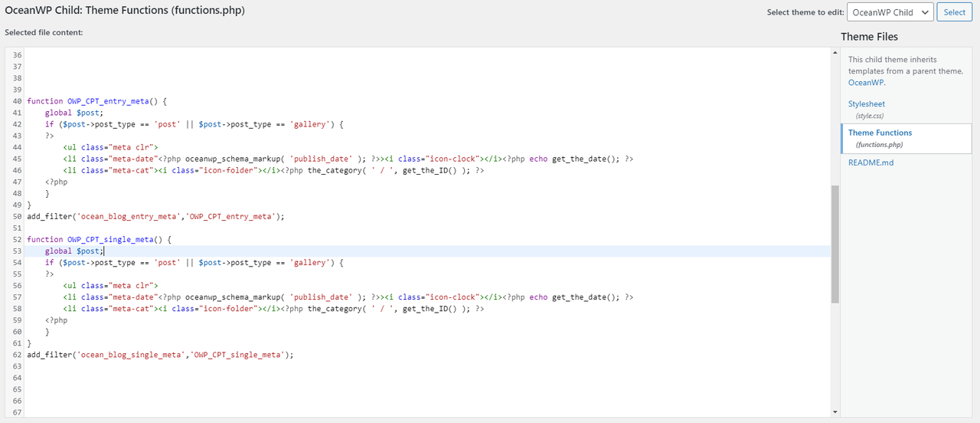Open README.md file
The height and width of the screenshot is (423, 980).
(x=871, y=162)
